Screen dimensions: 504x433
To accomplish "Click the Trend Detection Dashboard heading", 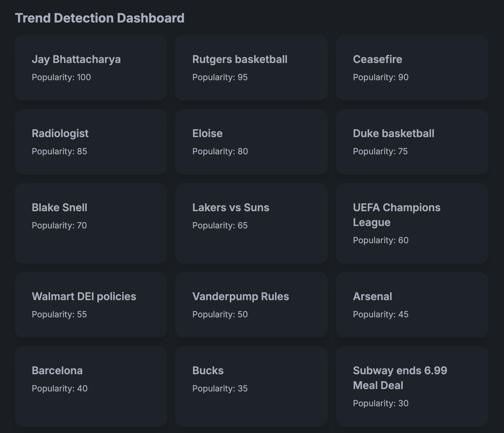I will 100,18.
